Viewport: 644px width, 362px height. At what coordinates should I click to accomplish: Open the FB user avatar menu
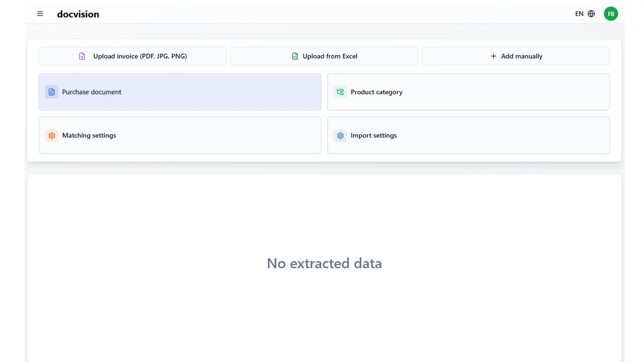pos(611,14)
